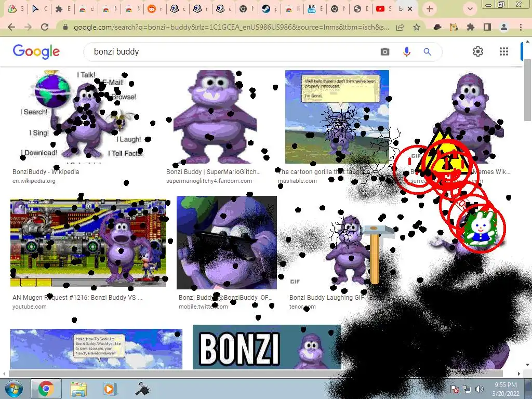Viewport: 532px width, 399px height.
Task: Click the 'en.wikipedia.org' source text
Action: click(x=34, y=181)
